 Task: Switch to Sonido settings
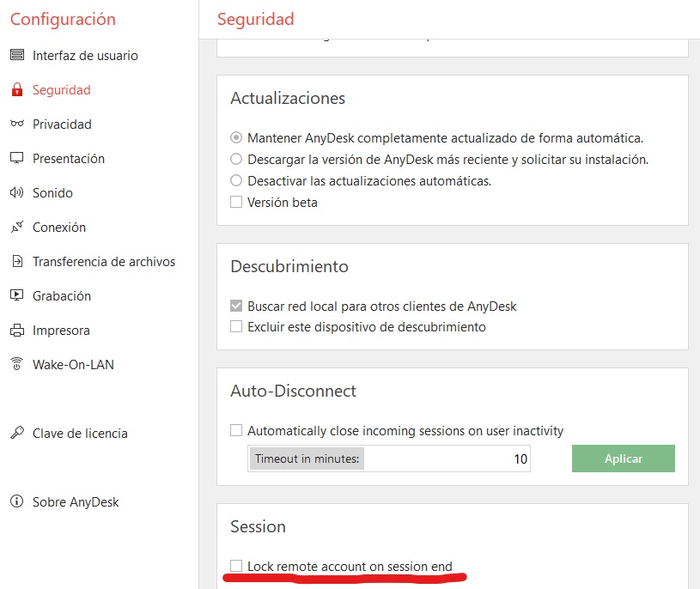[x=52, y=193]
